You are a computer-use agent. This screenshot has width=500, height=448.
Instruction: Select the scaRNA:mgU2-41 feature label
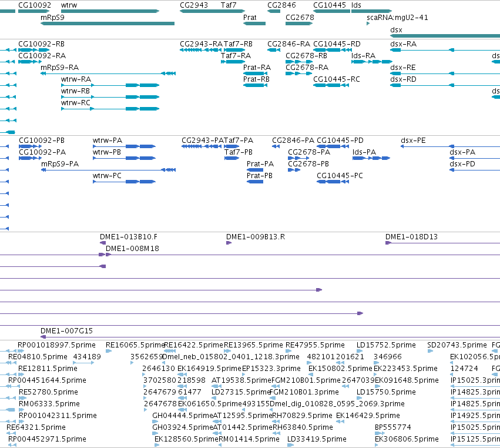click(397, 18)
